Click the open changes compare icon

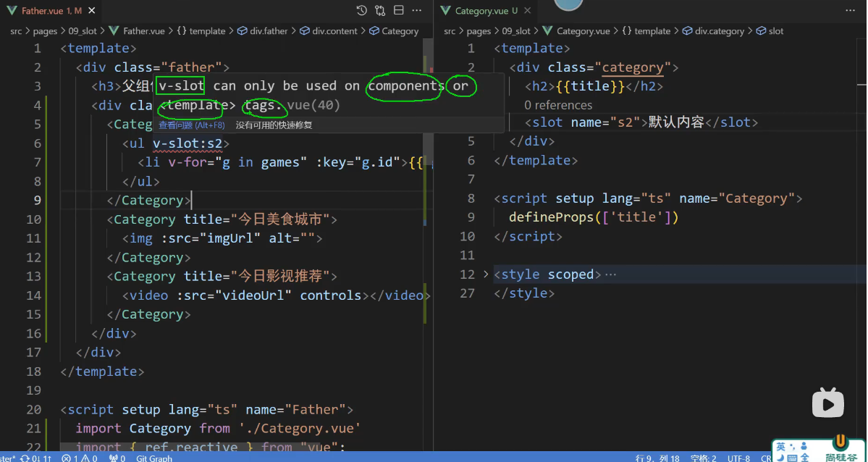tap(380, 11)
